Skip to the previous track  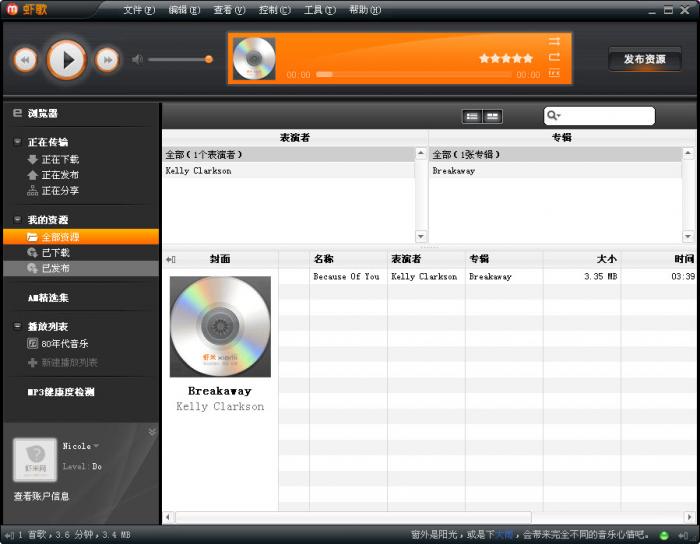(25, 60)
